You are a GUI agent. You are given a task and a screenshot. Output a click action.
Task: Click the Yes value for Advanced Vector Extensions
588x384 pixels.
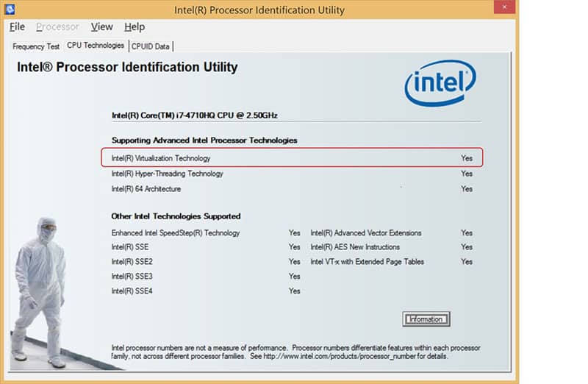(x=467, y=233)
